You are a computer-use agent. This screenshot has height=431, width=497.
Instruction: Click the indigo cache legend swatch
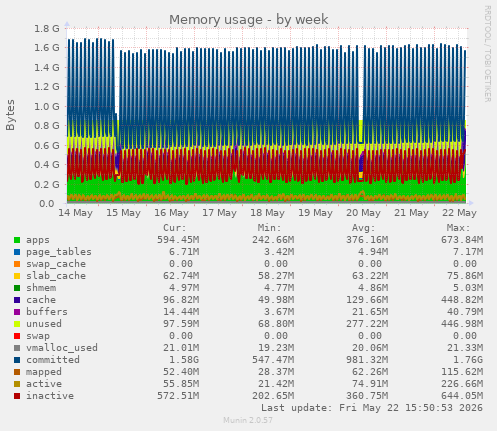17,300
